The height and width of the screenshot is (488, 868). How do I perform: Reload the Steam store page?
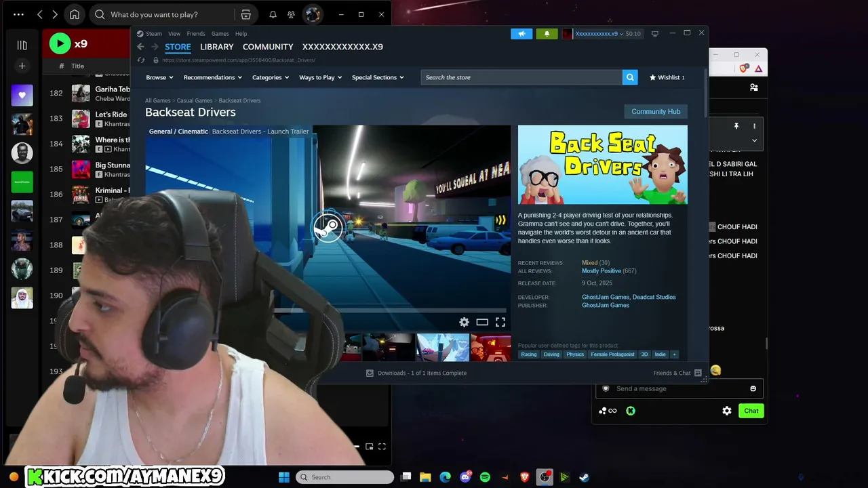click(141, 60)
